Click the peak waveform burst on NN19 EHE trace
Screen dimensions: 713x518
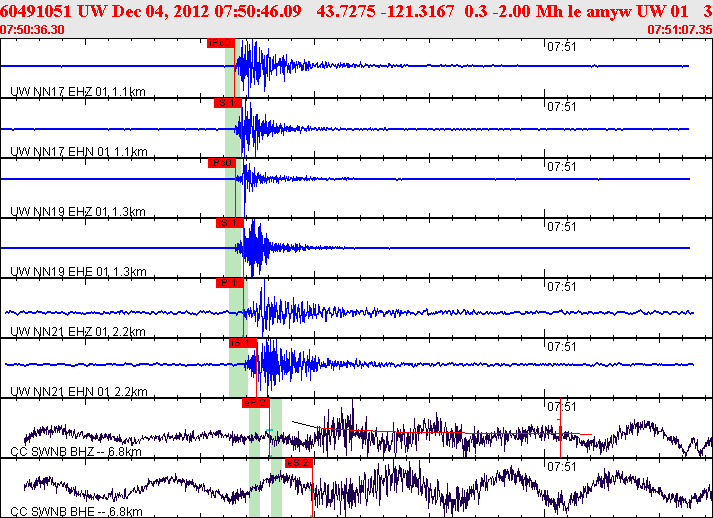click(x=255, y=248)
